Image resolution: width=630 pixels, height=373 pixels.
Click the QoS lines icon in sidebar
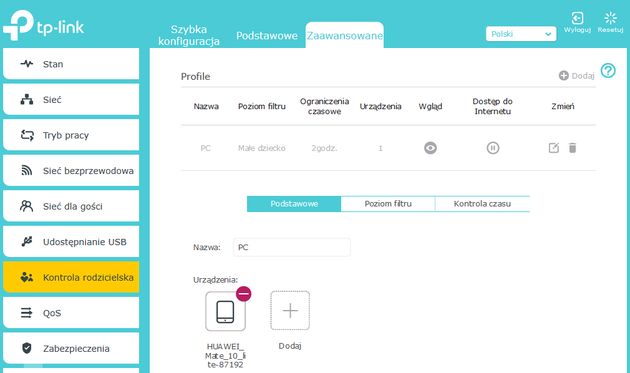[27, 313]
